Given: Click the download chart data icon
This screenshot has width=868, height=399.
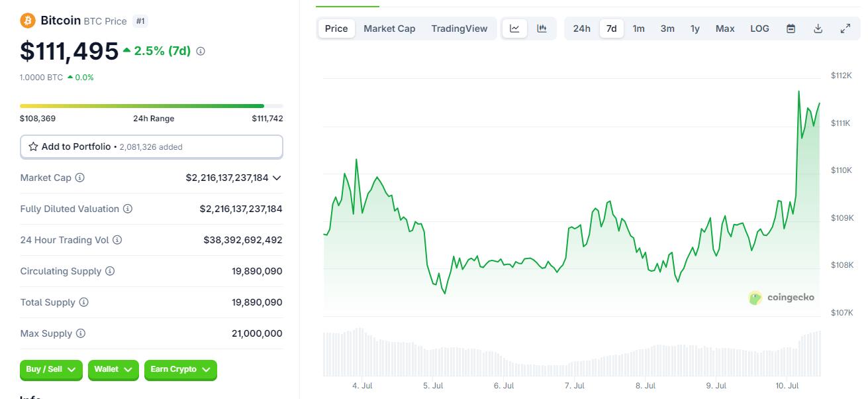Looking at the screenshot, I should pos(818,28).
